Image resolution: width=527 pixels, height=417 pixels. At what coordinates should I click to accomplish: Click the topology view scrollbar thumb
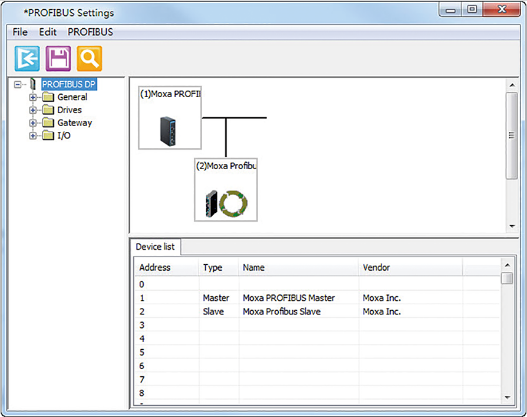[512, 135]
